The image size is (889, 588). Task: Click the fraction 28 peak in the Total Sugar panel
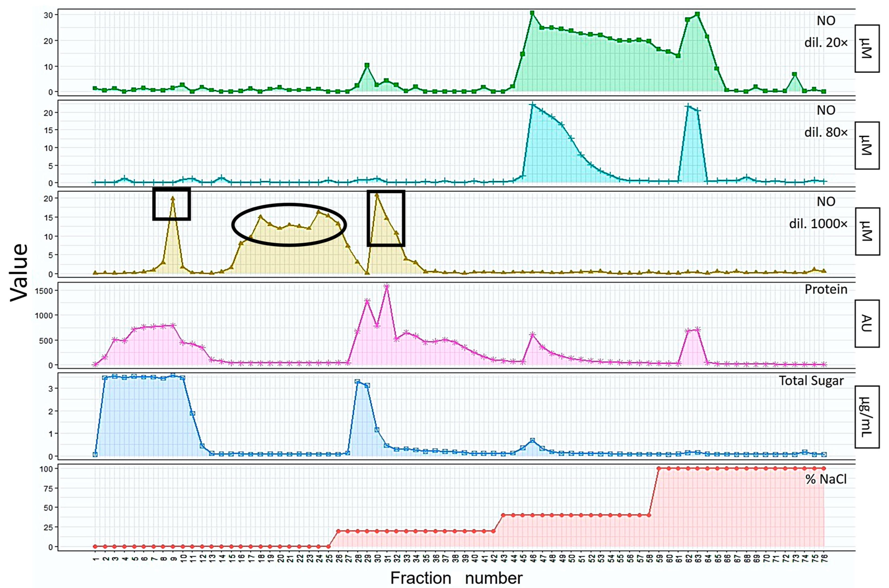coord(357,382)
